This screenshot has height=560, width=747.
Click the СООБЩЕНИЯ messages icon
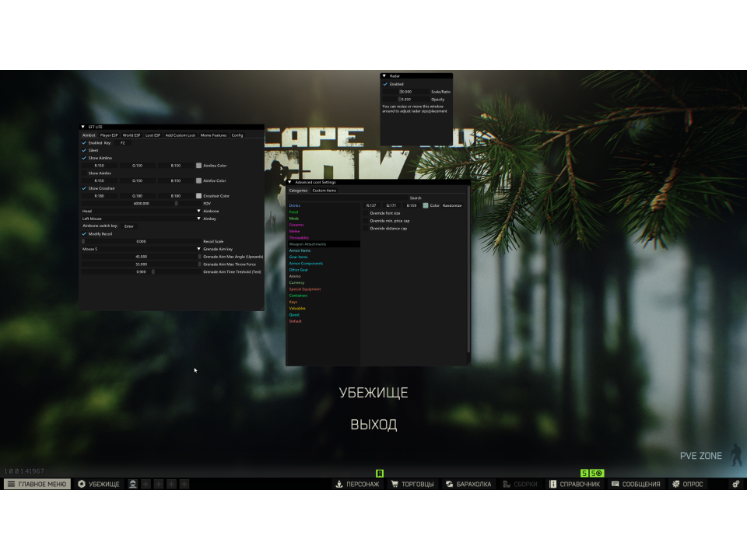[615, 485]
